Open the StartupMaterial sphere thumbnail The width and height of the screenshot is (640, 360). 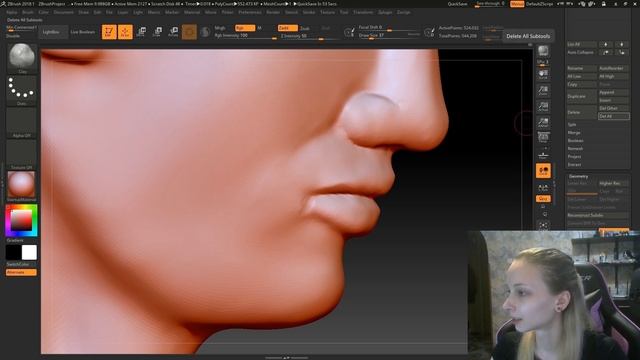(x=22, y=187)
